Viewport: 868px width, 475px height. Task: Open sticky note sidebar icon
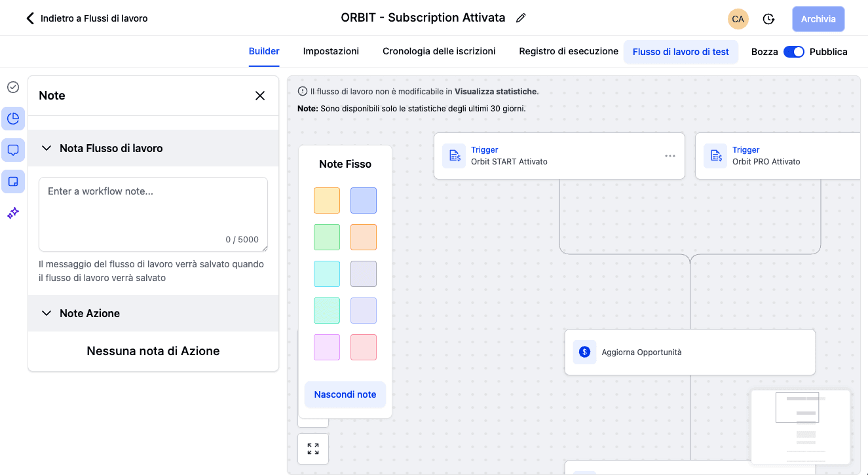point(13,181)
